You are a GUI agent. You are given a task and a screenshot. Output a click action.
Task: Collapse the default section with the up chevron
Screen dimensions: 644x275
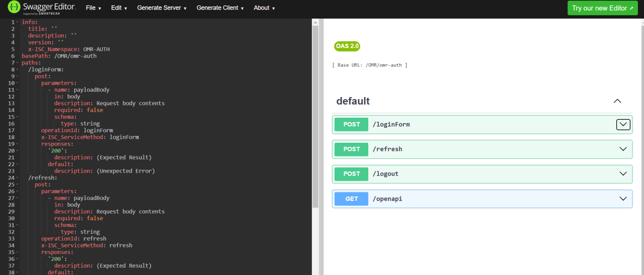pos(617,101)
